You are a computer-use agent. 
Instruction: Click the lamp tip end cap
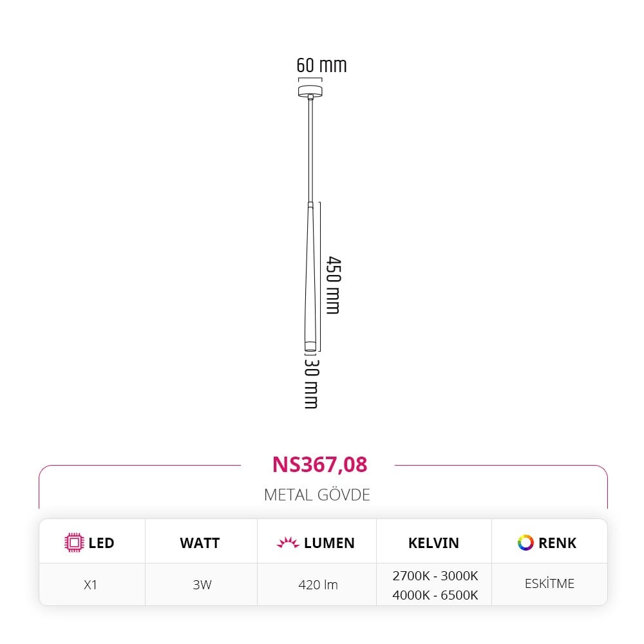pyautogui.click(x=310, y=346)
